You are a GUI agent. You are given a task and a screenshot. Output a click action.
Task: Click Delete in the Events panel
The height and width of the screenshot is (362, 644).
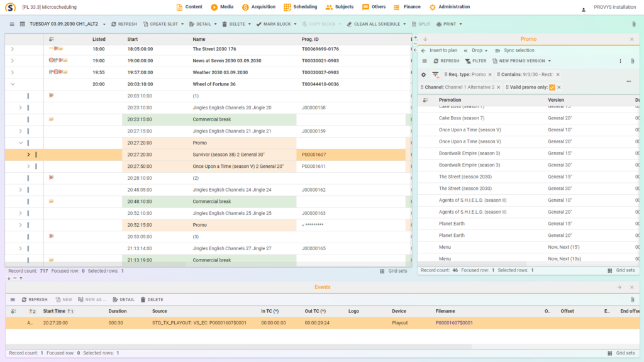point(152,300)
